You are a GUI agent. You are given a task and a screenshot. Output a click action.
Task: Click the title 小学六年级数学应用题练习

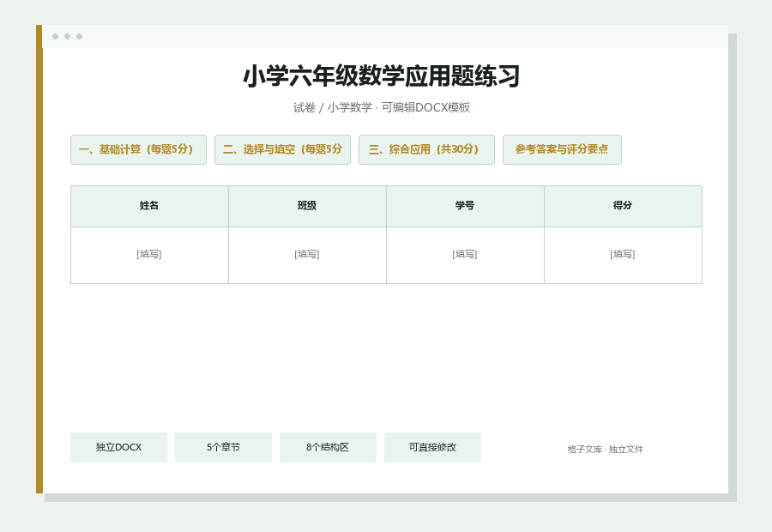(382, 76)
